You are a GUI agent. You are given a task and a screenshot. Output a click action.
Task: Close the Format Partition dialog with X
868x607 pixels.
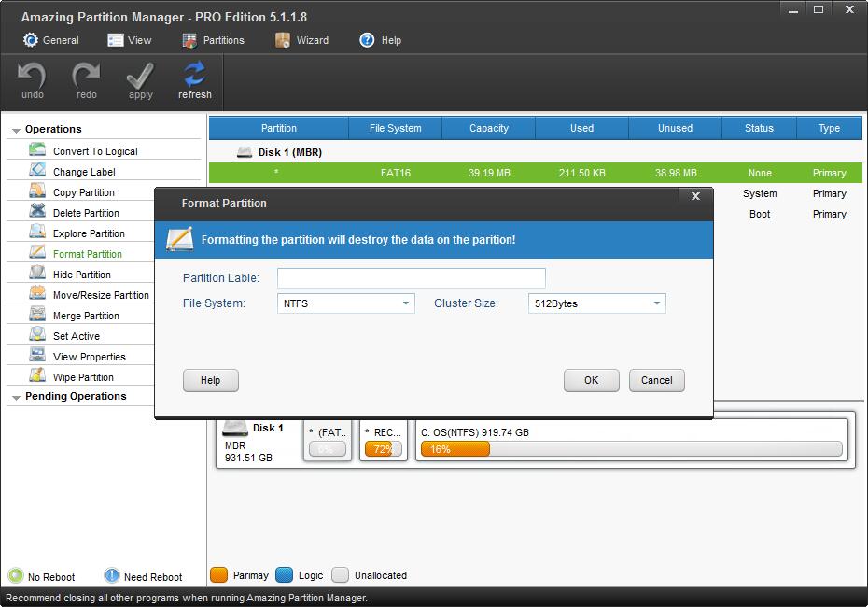tap(696, 196)
